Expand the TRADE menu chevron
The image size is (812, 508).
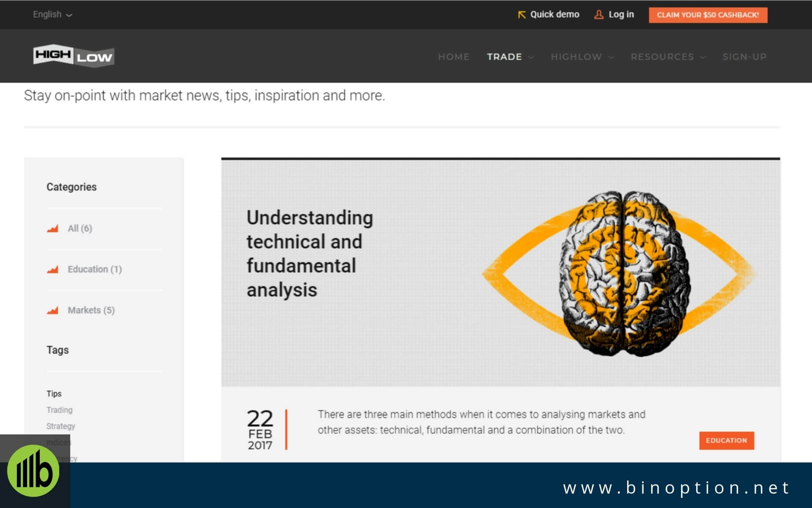click(x=531, y=57)
